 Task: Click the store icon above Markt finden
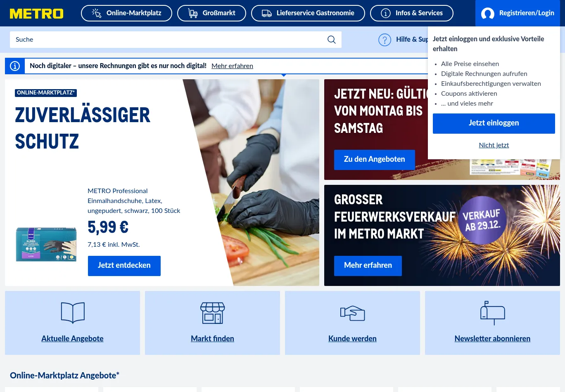click(212, 312)
